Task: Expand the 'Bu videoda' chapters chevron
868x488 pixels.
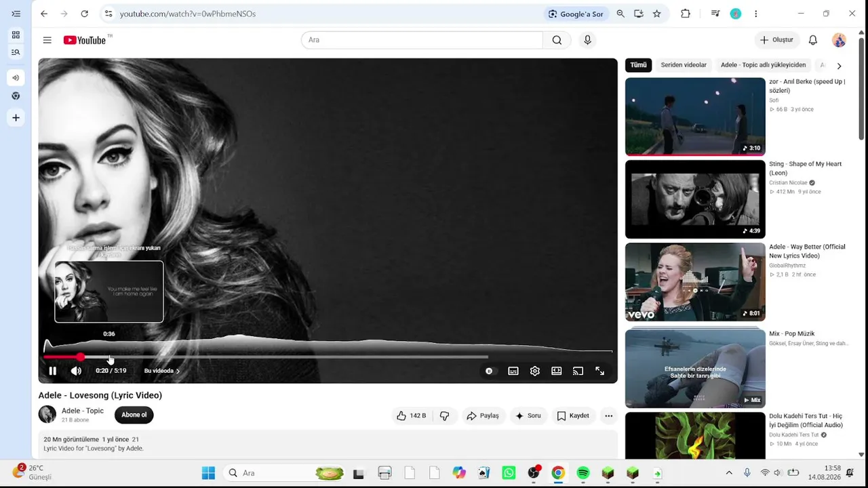Action: pyautogui.click(x=178, y=371)
